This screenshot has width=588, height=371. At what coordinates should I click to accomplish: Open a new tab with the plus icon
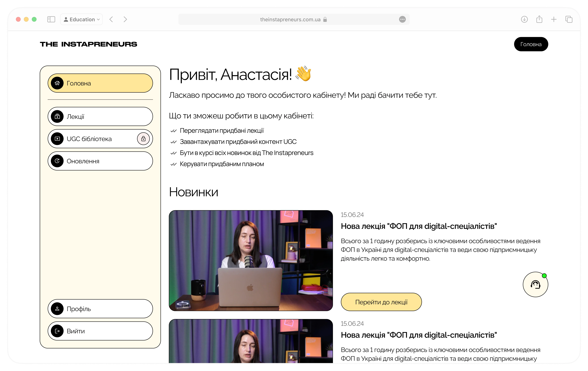[554, 19]
